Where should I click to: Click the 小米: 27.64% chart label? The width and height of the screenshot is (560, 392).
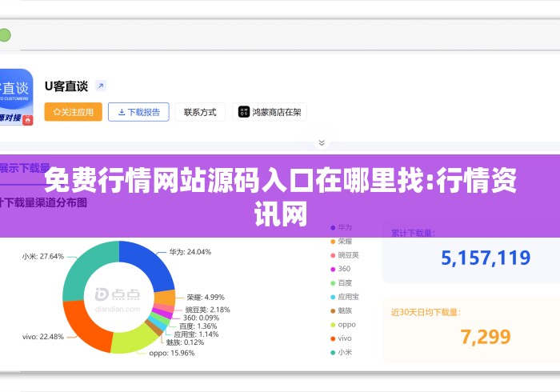click(43, 256)
